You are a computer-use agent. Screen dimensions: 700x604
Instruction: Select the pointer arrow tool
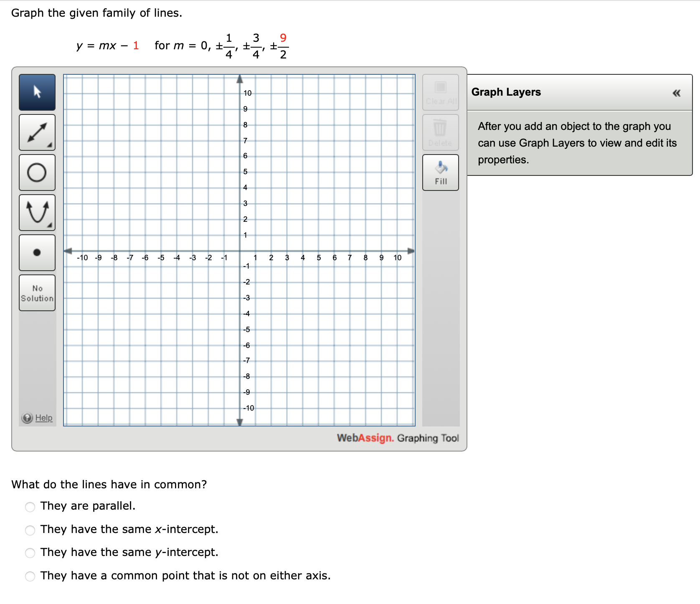(x=37, y=92)
